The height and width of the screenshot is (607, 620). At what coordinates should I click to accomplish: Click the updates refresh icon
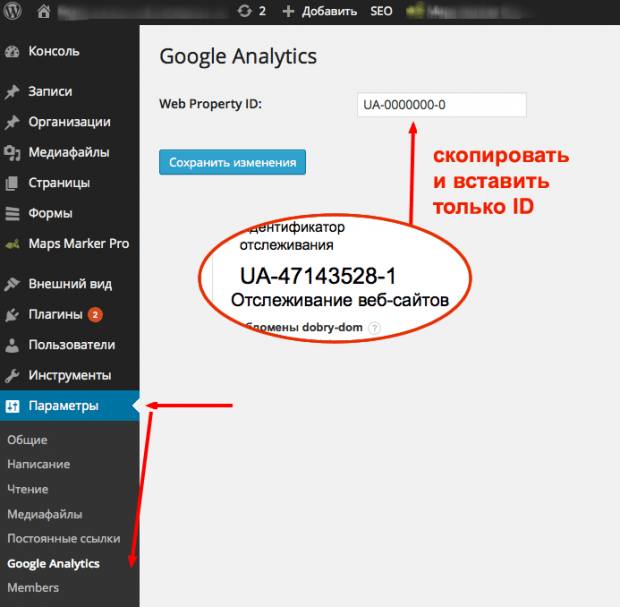pos(246,12)
